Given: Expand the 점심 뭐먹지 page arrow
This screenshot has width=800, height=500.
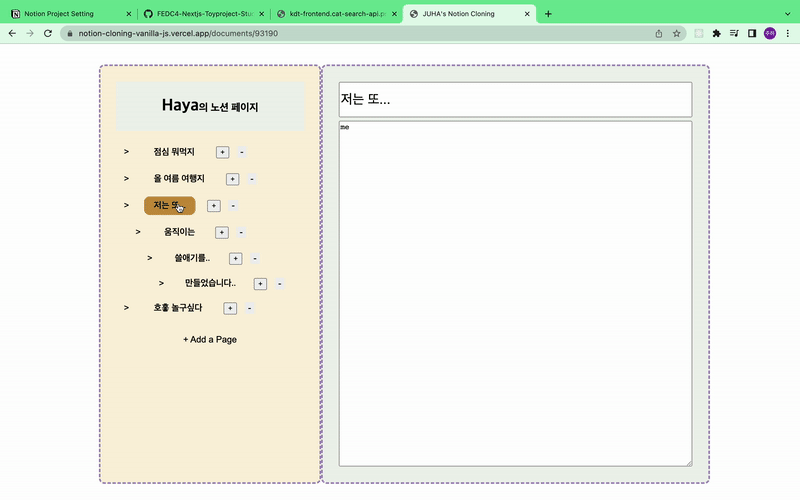Looking at the screenshot, I should point(126,152).
